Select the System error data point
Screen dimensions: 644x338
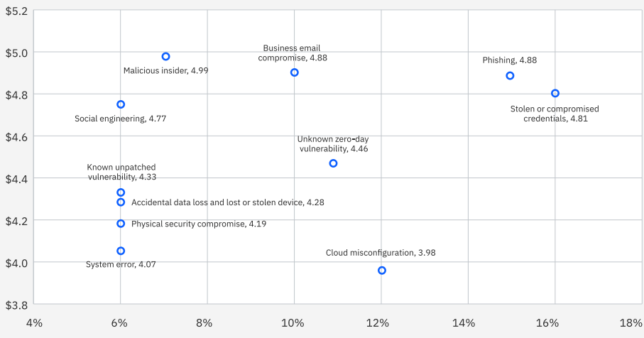[x=121, y=251]
